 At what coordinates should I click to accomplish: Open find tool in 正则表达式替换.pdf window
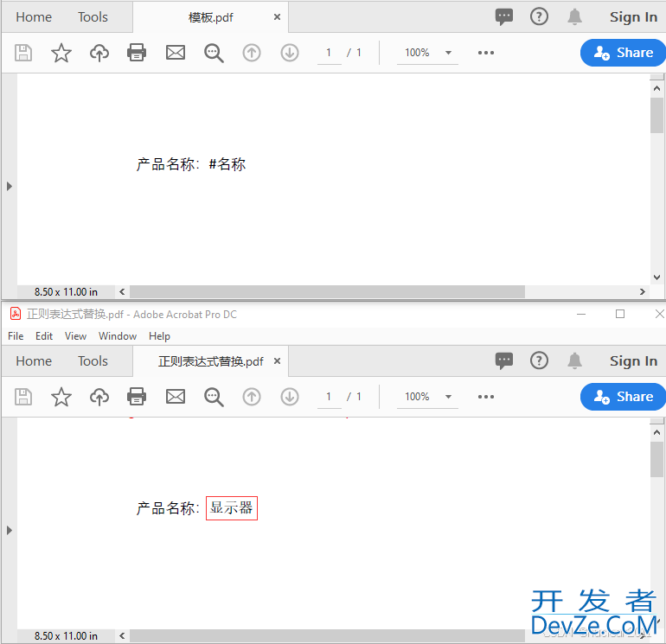coord(214,397)
